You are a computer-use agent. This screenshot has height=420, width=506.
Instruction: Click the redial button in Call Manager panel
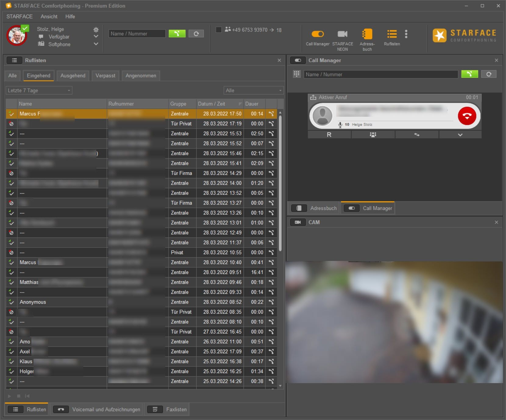(x=489, y=74)
